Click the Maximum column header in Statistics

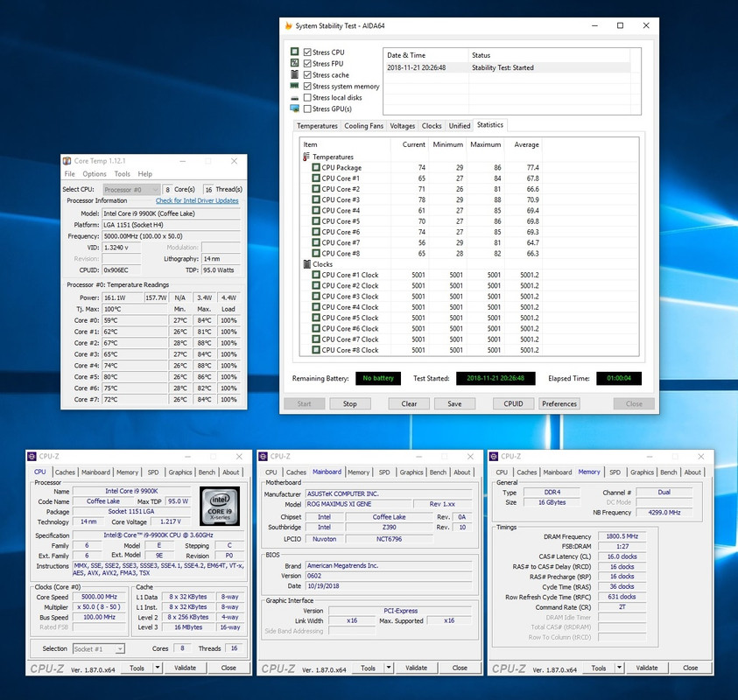(485, 144)
